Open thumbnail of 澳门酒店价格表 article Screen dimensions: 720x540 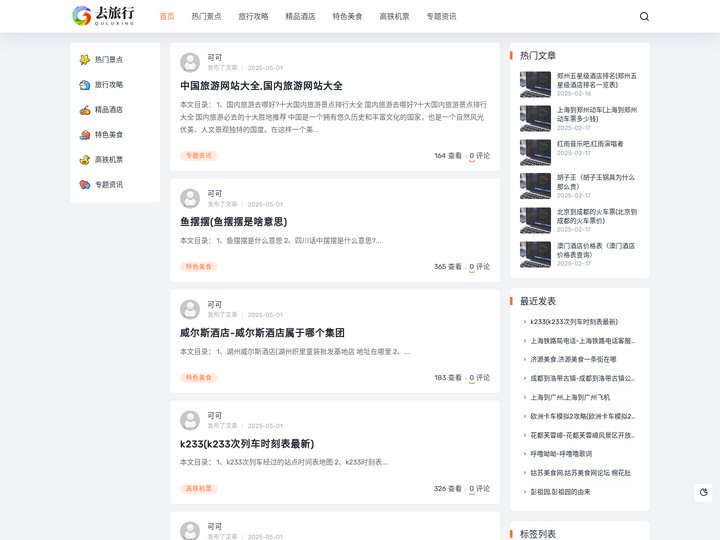pyautogui.click(x=535, y=254)
